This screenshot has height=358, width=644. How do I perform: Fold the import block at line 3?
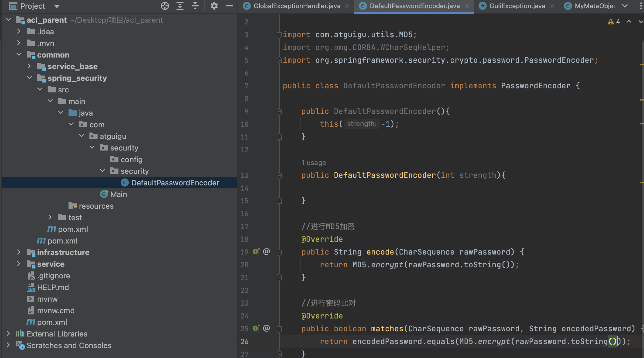point(279,35)
